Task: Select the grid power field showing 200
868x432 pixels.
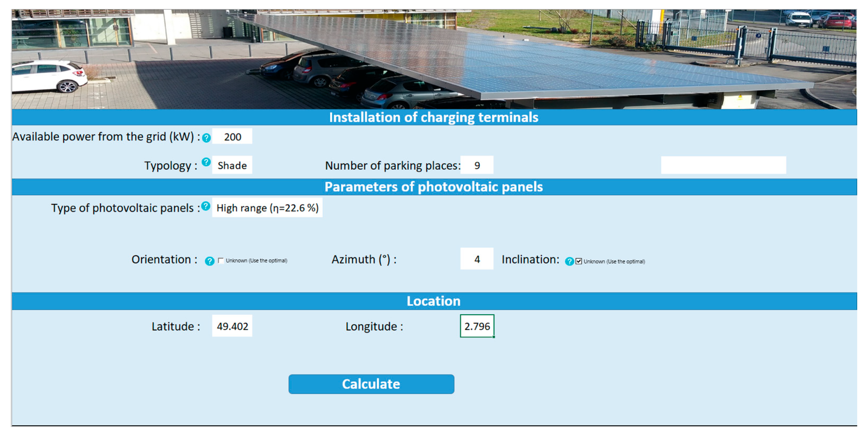Action: pyautogui.click(x=232, y=137)
